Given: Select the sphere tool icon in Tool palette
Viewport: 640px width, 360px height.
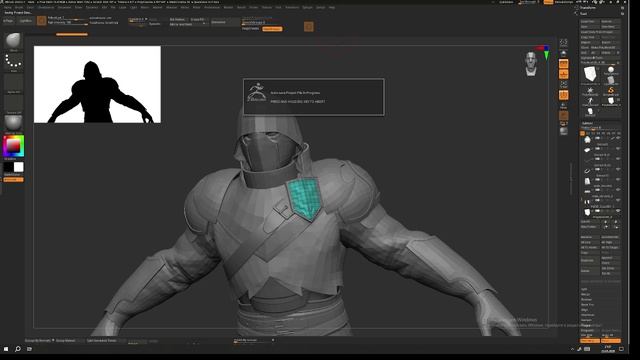Looking at the screenshot, I should 611,70.
